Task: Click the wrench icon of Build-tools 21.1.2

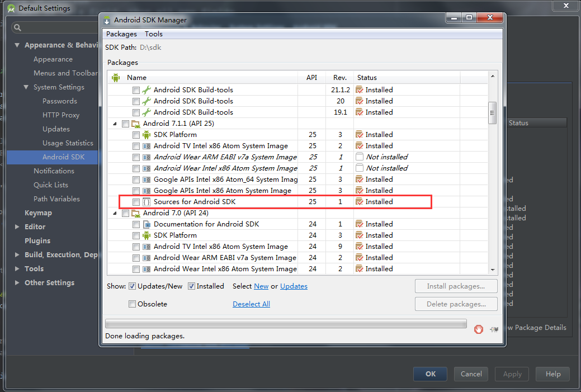Action: [x=147, y=90]
